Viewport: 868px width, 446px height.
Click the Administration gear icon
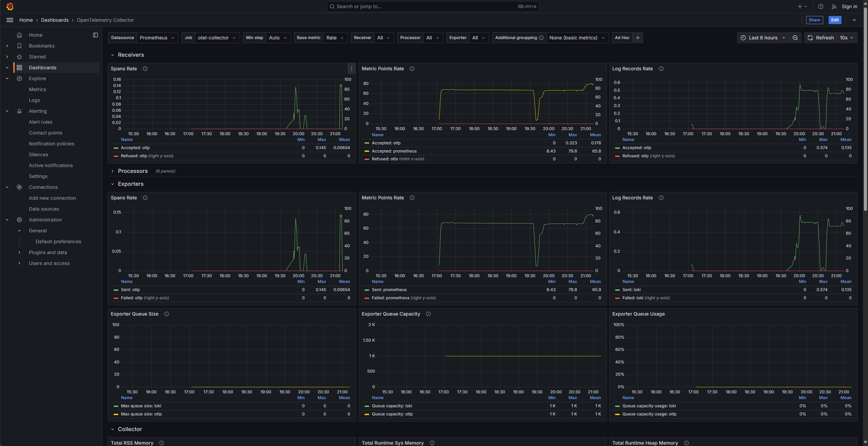[19, 220]
